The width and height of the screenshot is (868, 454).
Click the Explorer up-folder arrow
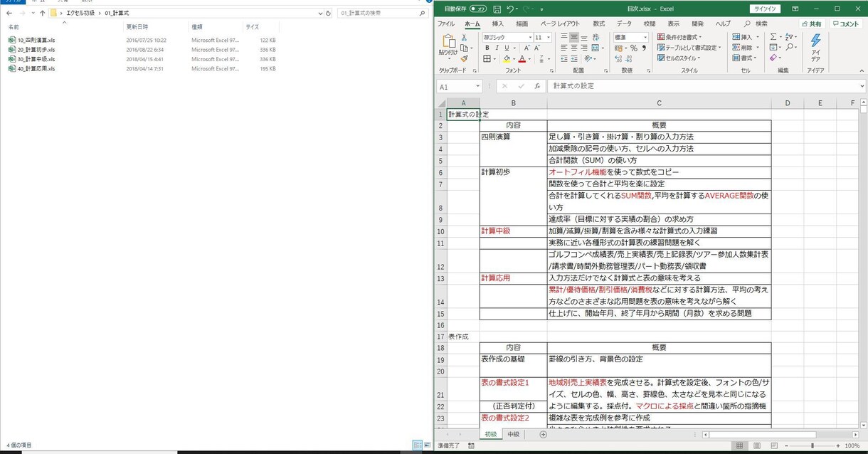point(42,13)
